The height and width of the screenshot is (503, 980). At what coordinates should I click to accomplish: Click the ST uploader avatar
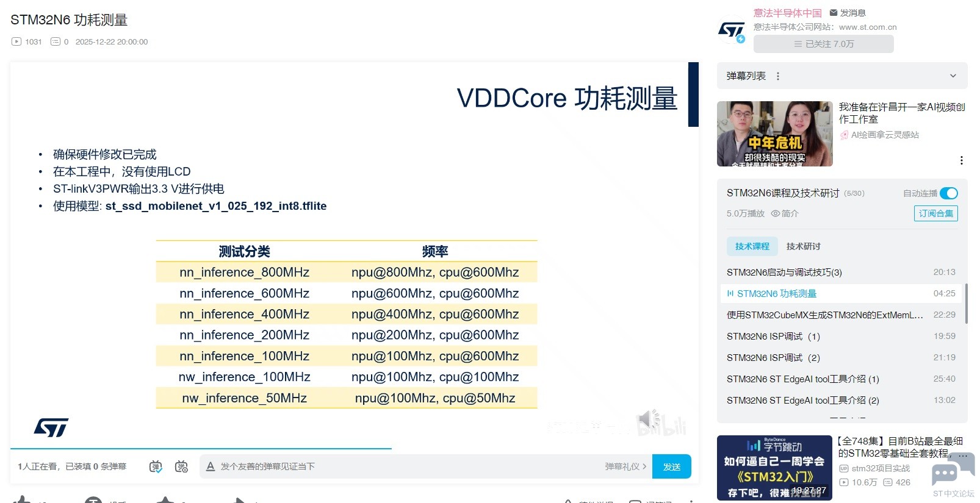[731, 30]
